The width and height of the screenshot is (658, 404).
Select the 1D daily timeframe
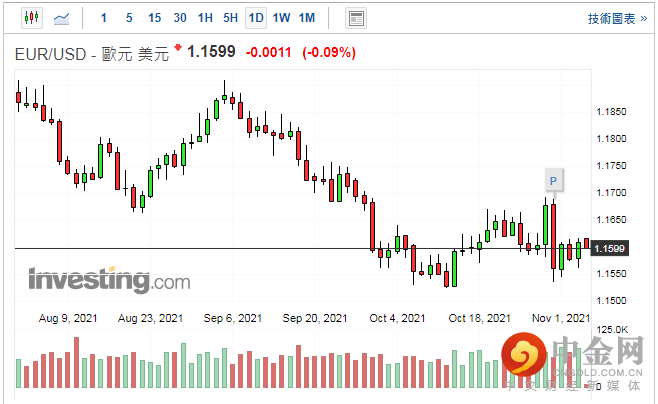[256, 18]
